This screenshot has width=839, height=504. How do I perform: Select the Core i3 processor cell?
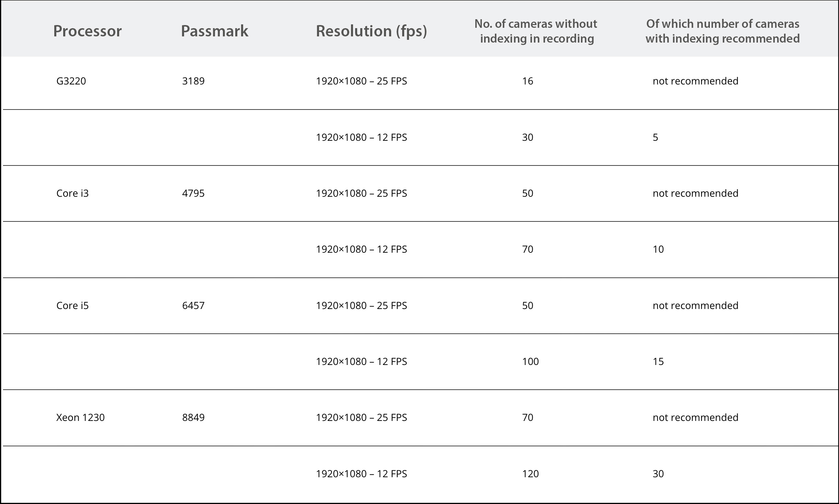coord(72,193)
